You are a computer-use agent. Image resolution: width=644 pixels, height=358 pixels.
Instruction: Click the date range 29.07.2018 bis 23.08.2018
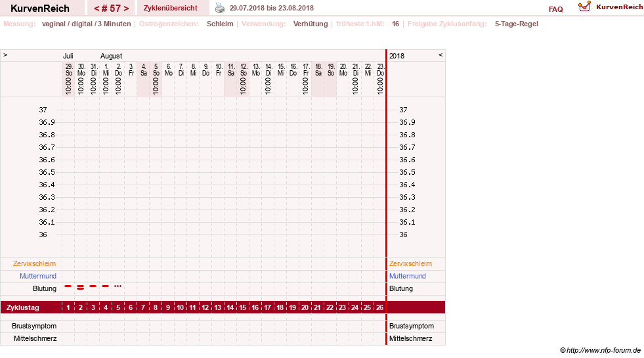tap(272, 8)
